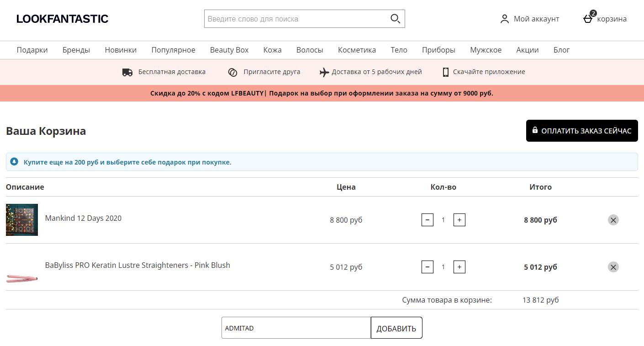This screenshot has height=346, width=644.
Task: Click the Описание column header
Action: [25, 187]
